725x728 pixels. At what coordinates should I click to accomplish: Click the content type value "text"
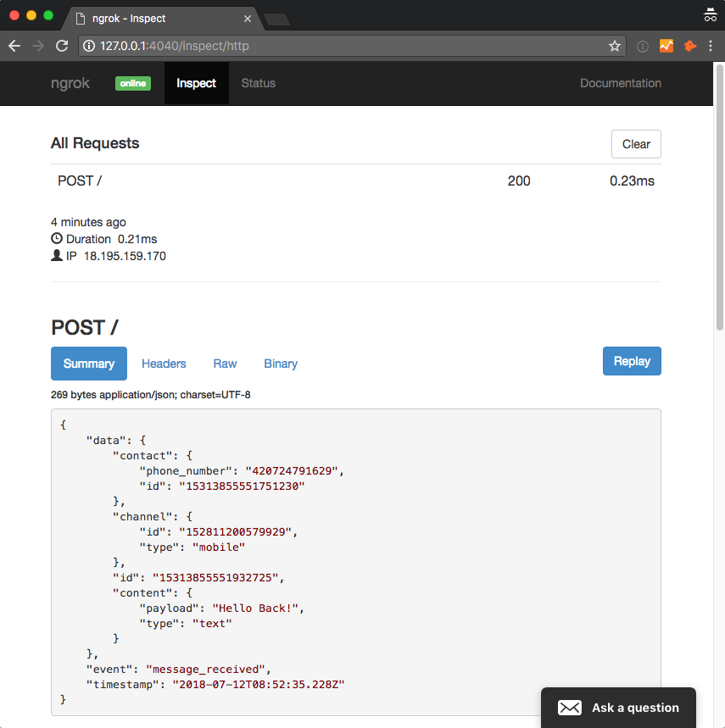[212, 624]
